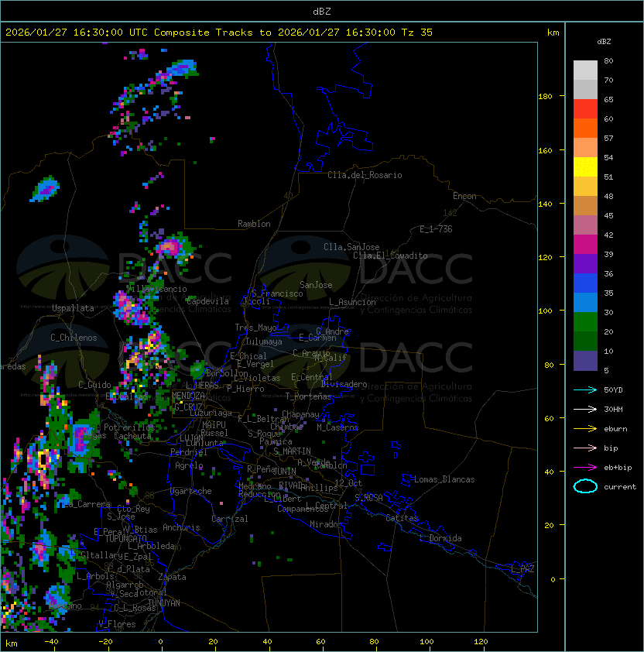Click the 'La_Carrera' map label
The width and height of the screenshot is (644, 652).
point(87,504)
